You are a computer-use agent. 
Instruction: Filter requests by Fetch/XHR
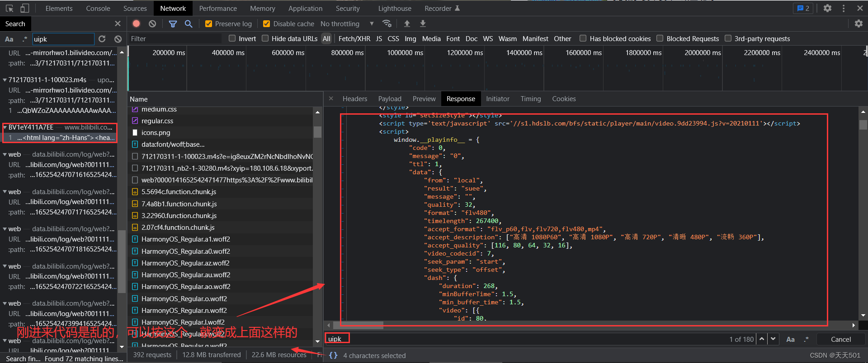coord(354,39)
